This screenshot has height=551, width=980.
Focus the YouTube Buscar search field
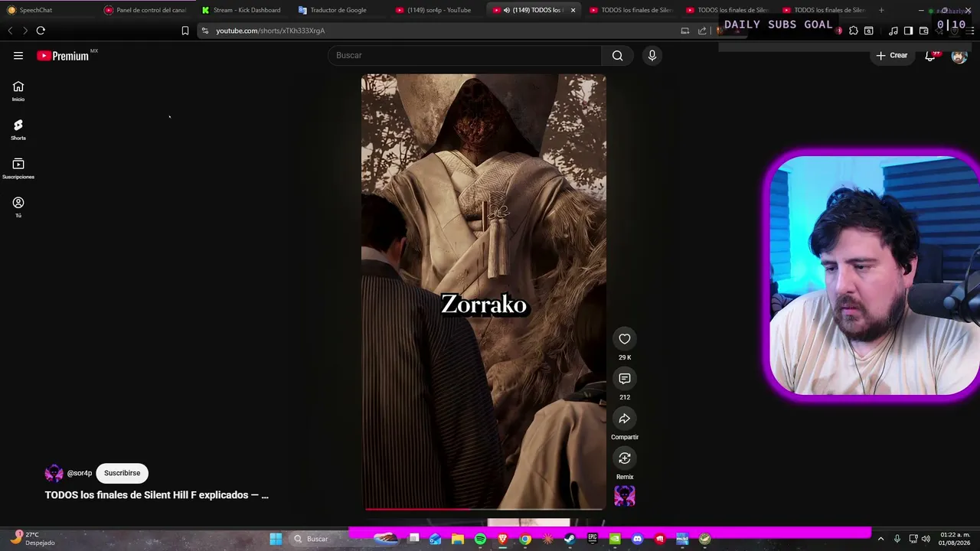(x=465, y=55)
